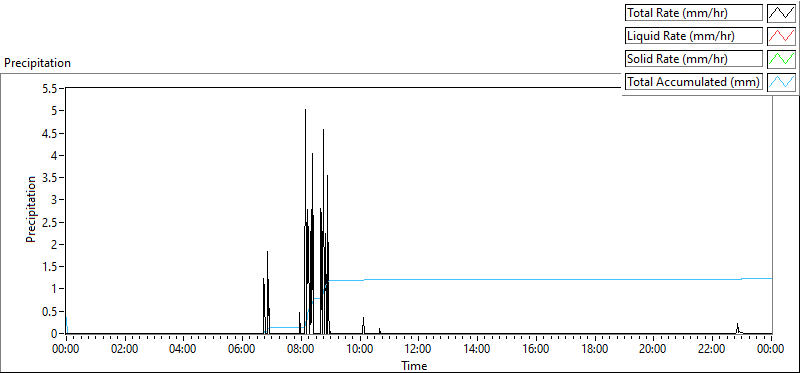The height and width of the screenshot is (373, 800).
Task: Click the 06:00 time axis tick label
Action: click(x=242, y=350)
